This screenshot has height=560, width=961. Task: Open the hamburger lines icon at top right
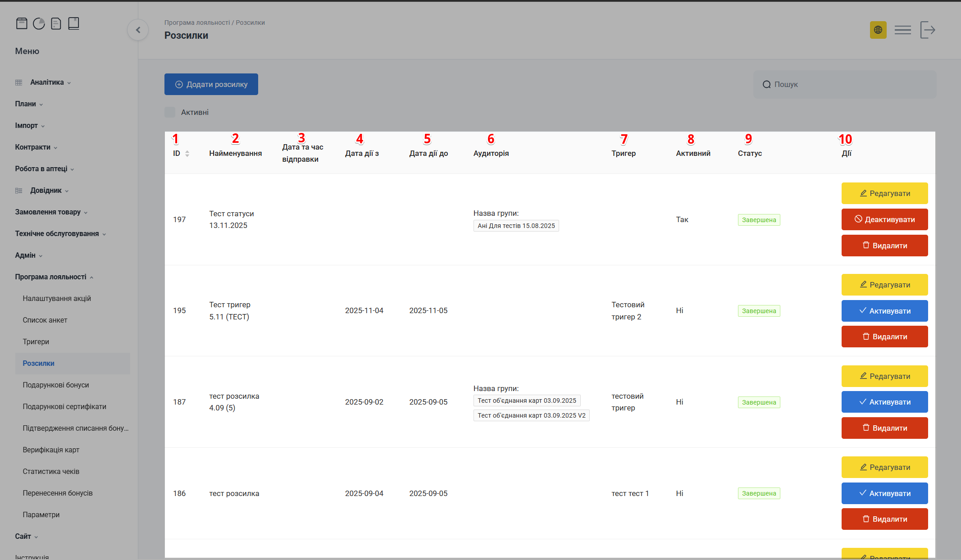(x=902, y=30)
